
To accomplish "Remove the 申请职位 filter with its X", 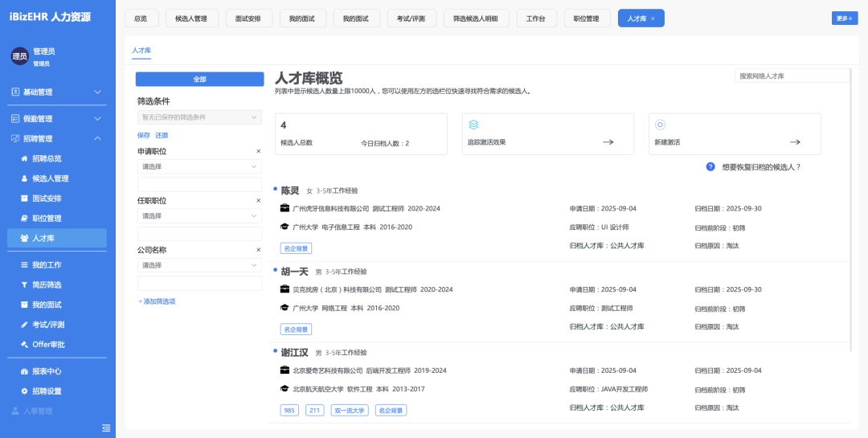I will click(259, 151).
